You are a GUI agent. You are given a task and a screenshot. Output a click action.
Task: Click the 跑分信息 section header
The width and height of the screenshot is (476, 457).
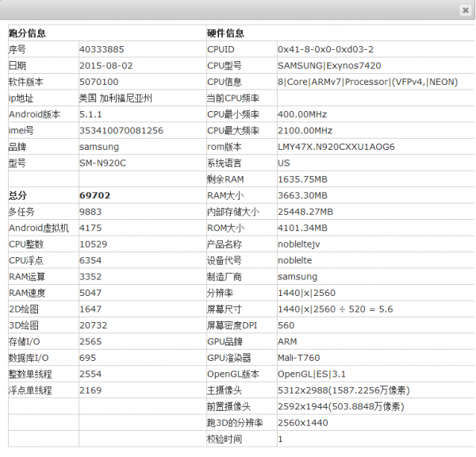[x=27, y=33]
